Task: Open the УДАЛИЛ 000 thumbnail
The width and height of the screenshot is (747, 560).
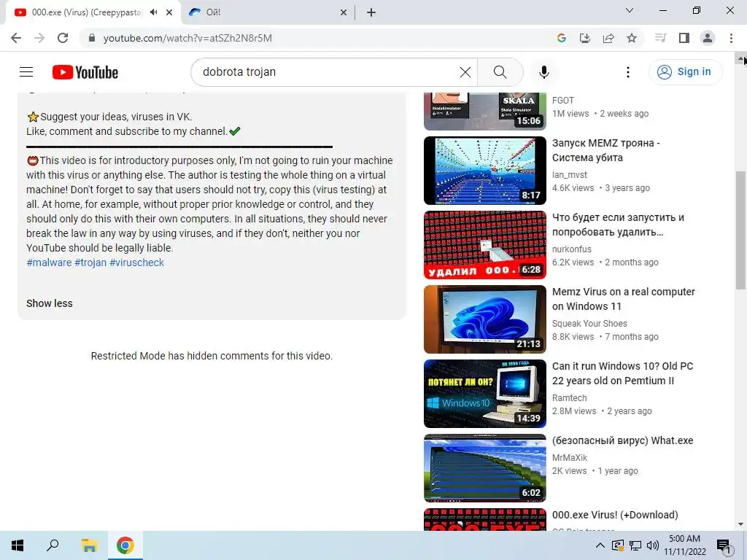Action: 485,245
